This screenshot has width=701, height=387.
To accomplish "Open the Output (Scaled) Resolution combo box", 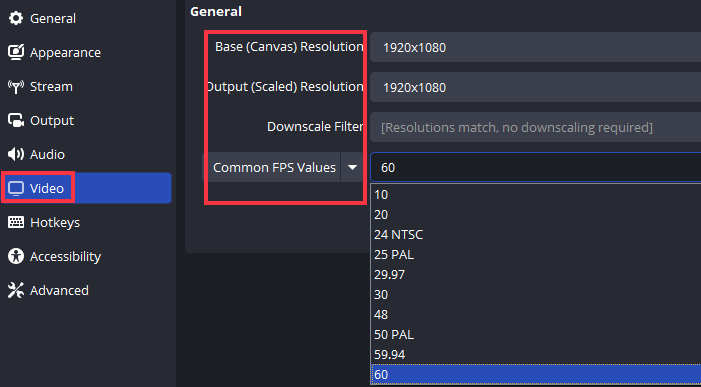I will (535, 87).
